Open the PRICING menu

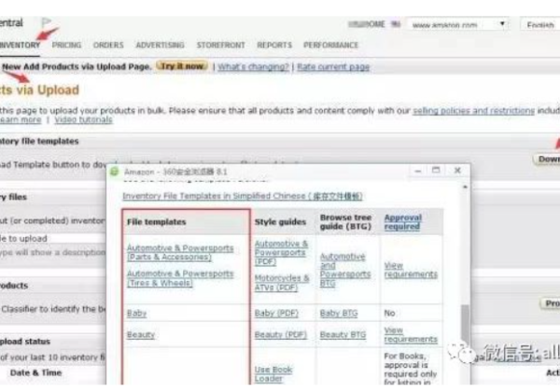click(x=66, y=45)
